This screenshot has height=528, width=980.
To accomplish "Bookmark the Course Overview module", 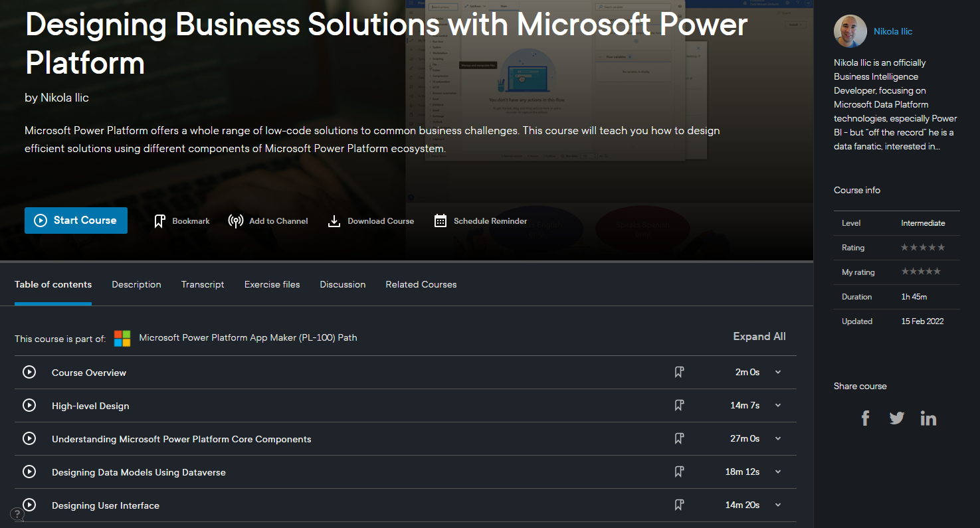I will point(679,372).
